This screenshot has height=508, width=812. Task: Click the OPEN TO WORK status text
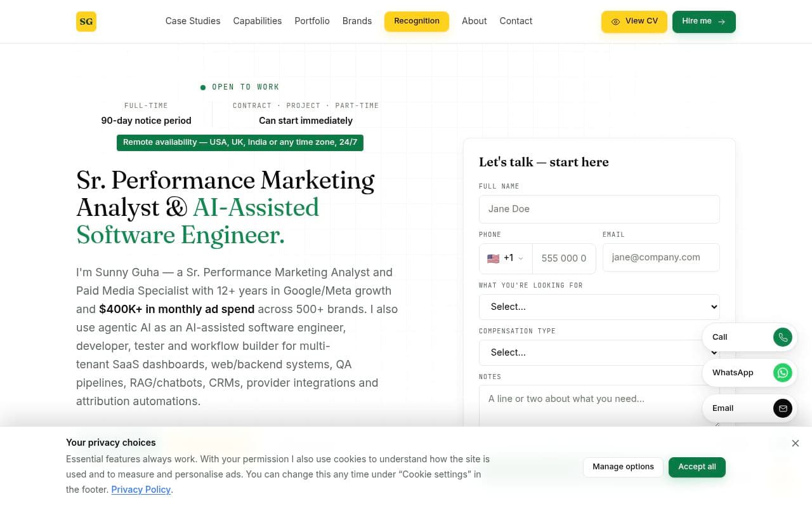click(246, 87)
